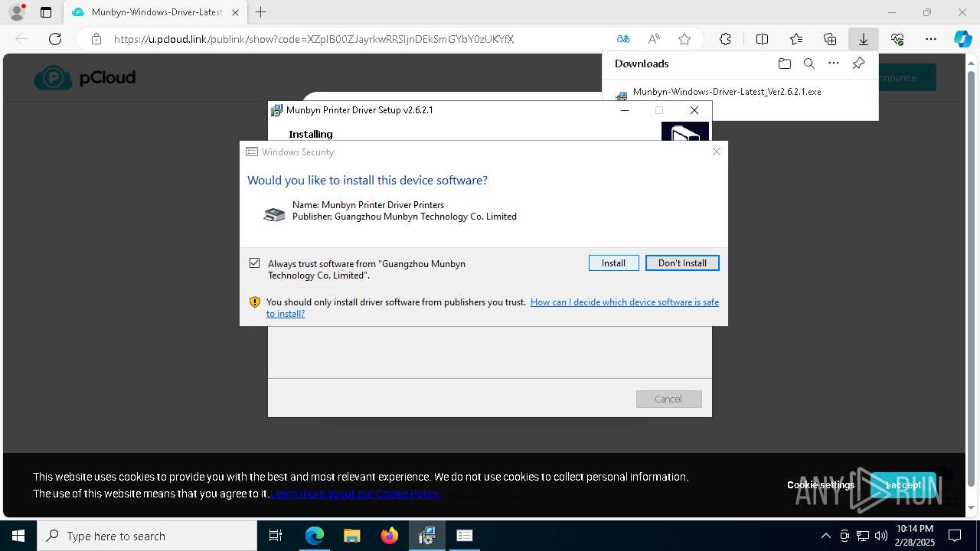
Task: Click the translate page icon
Action: coord(623,39)
